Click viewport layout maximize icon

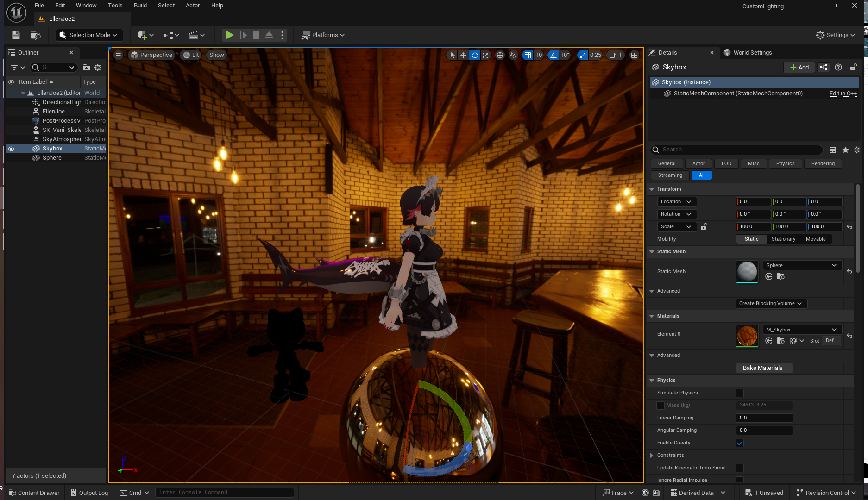click(x=634, y=55)
